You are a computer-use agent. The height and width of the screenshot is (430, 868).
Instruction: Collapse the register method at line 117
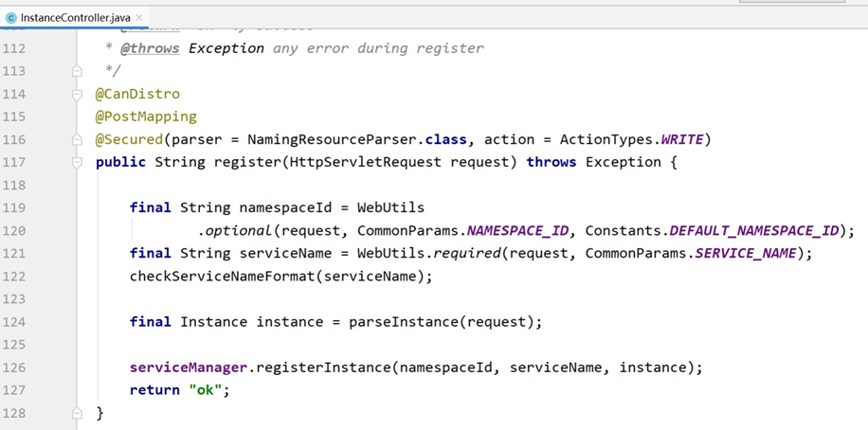pos(77,162)
